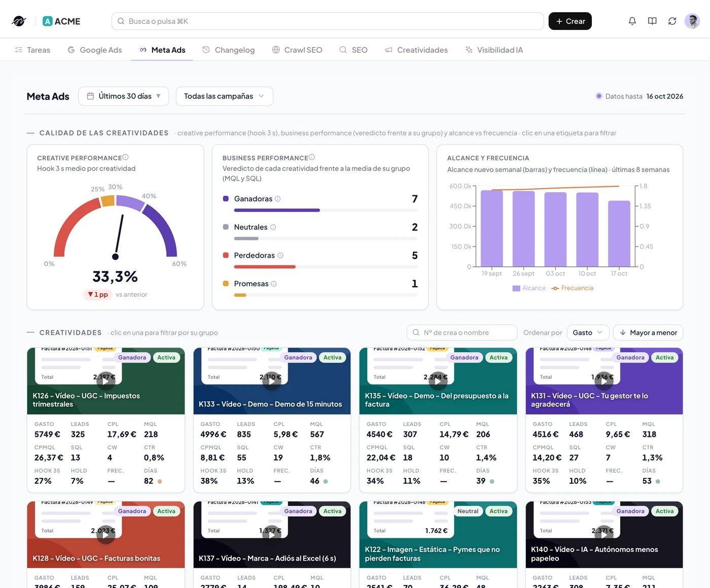
Task: Play the K128 Facturas bonitas video
Action: [106, 535]
